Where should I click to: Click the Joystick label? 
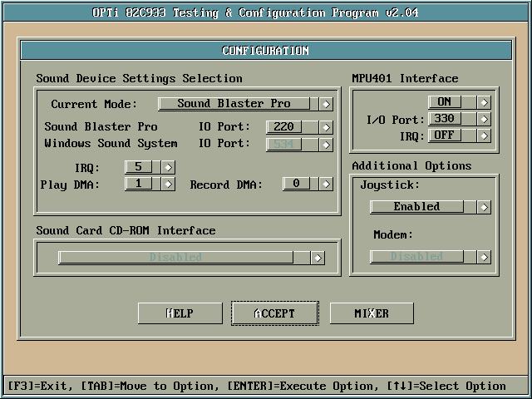point(390,185)
